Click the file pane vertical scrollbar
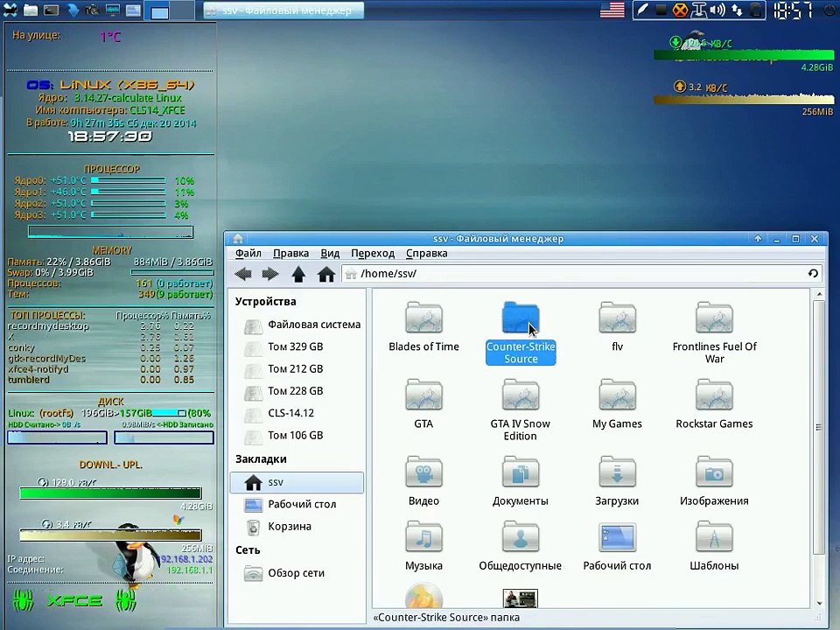This screenshot has height=630, width=840. (x=819, y=428)
